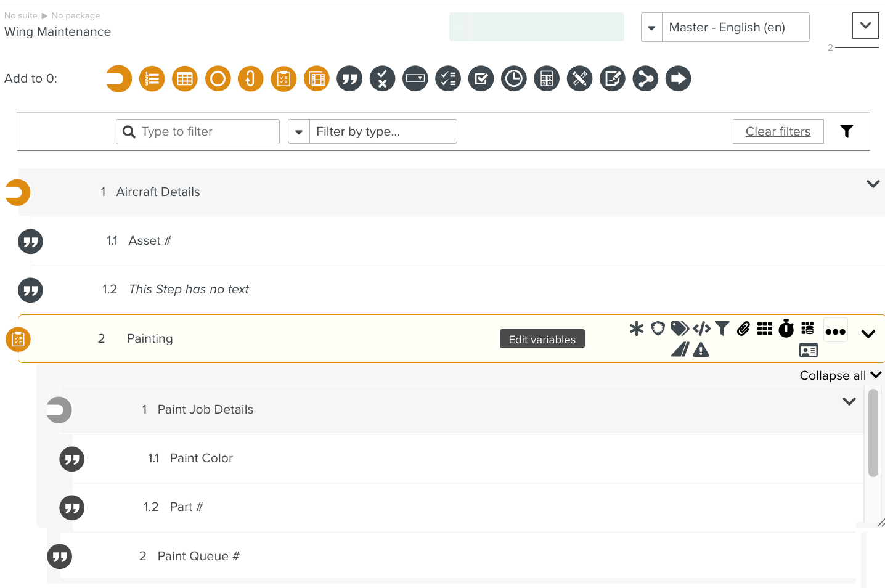The image size is (885, 588).
Task: Select the Paint Job Details section
Action: 462,410
